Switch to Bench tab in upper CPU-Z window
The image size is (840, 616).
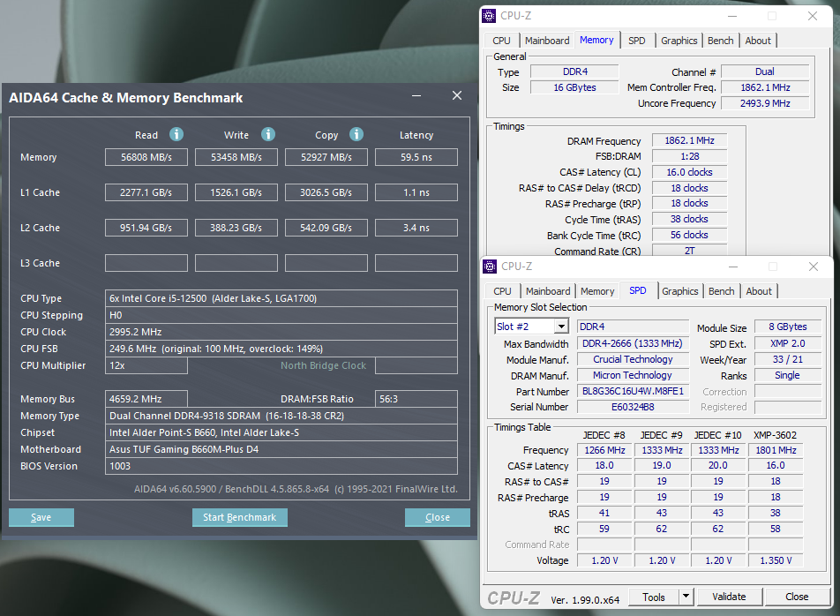(x=720, y=41)
